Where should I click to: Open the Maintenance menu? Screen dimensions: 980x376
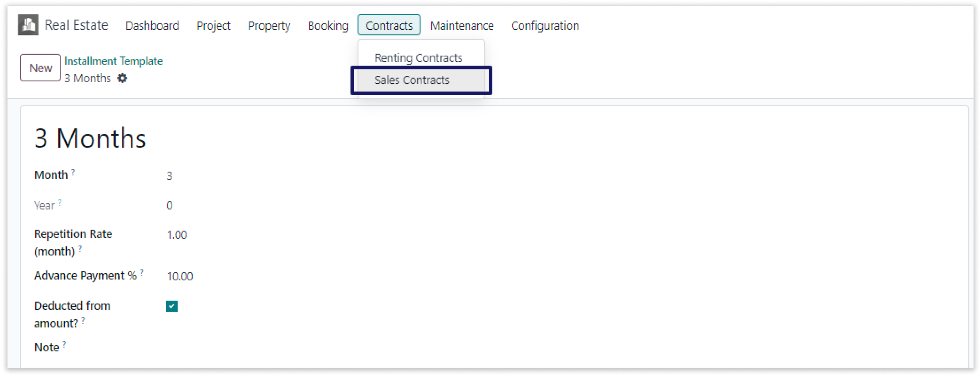[x=462, y=26]
